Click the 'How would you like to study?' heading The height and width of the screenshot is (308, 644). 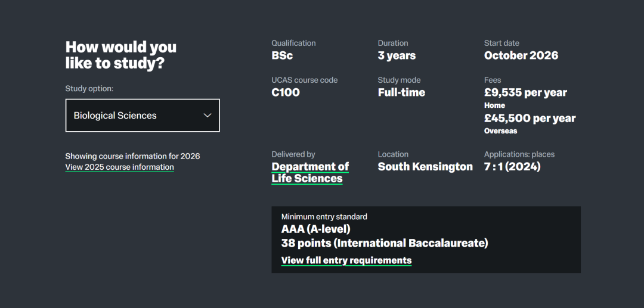click(120, 55)
